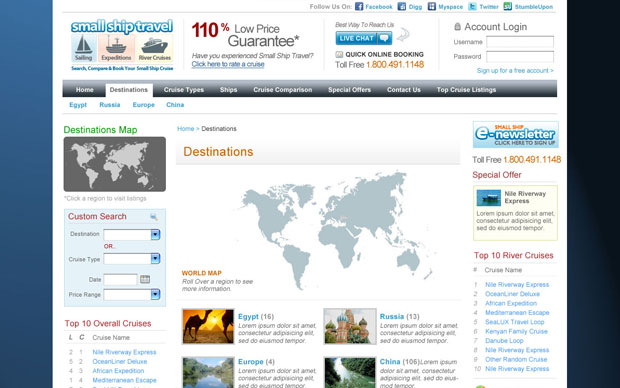Open Nile Riverway Express special offer title

(525, 197)
